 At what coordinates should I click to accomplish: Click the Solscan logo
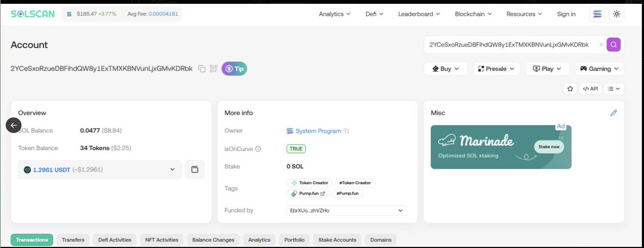click(x=33, y=14)
